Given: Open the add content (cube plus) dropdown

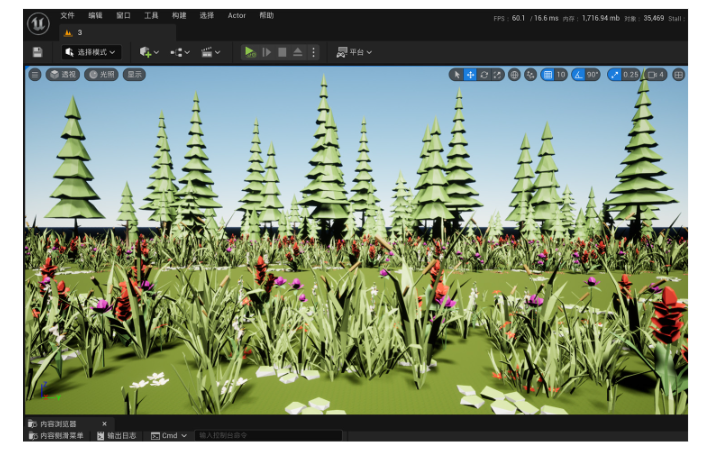Looking at the screenshot, I should point(149,52).
